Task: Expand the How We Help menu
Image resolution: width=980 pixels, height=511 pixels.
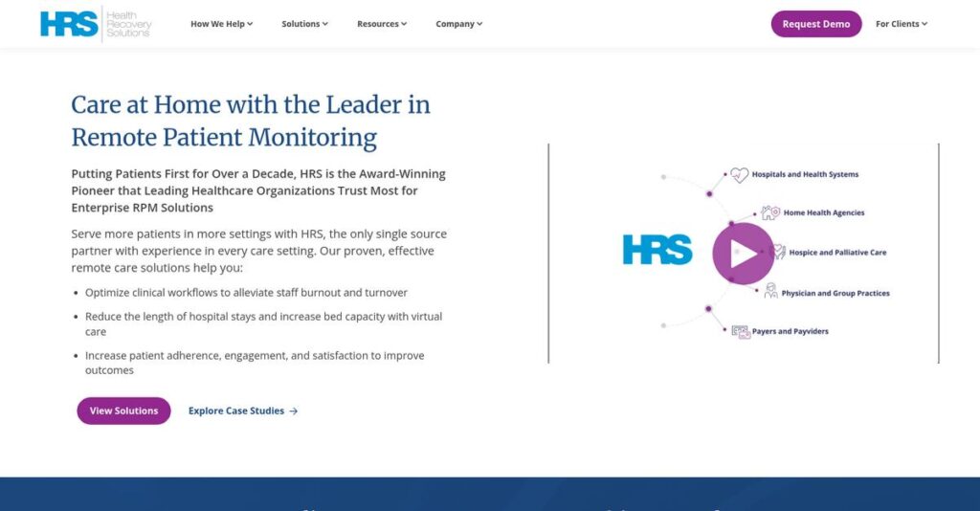Action: (221, 24)
